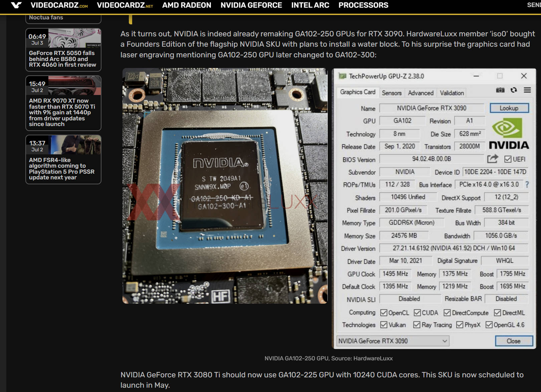Click the Close button in GPU-Z
The width and height of the screenshot is (541, 392).
(514, 341)
